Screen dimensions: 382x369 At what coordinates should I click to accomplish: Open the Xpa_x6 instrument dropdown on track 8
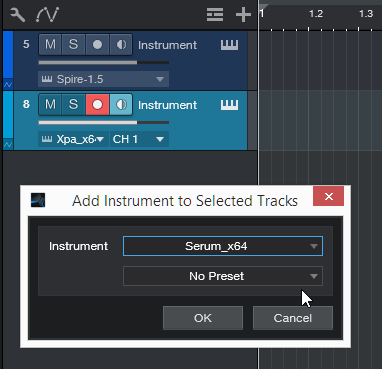(73, 139)
